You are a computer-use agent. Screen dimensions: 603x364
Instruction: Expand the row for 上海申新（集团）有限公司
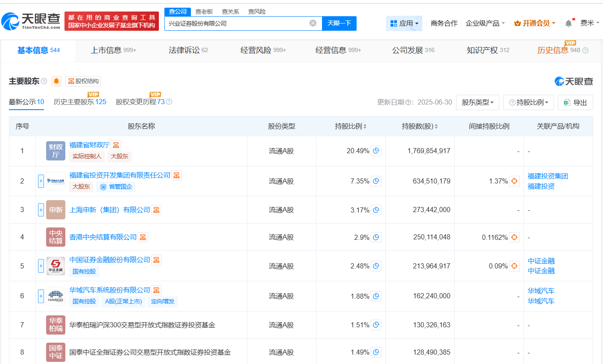40,210
